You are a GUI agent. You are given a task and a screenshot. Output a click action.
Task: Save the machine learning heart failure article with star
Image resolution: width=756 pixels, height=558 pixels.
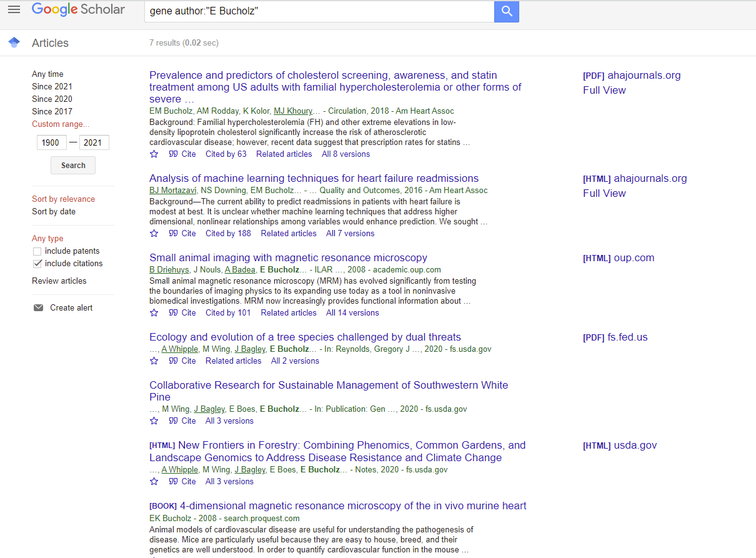point(154,233)
